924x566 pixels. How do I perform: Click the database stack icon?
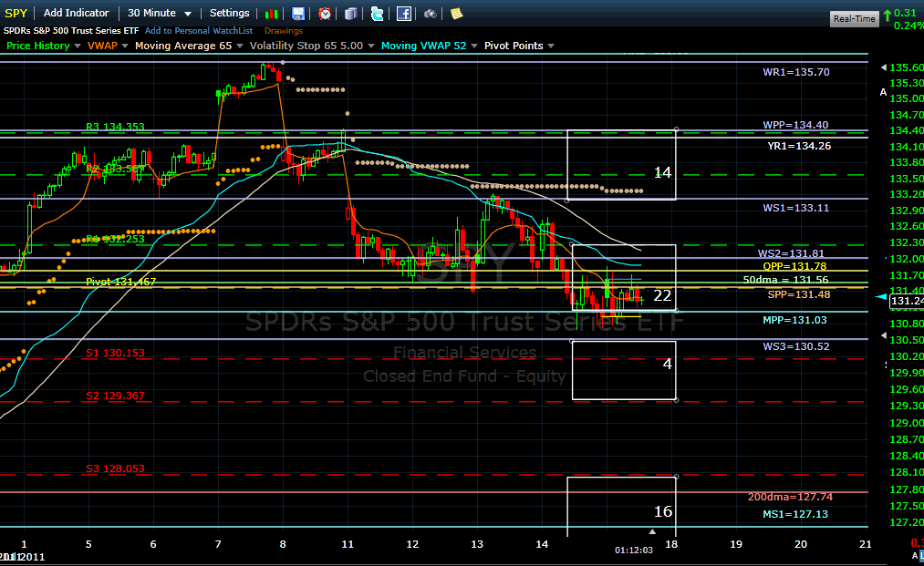tap(350, 14)
